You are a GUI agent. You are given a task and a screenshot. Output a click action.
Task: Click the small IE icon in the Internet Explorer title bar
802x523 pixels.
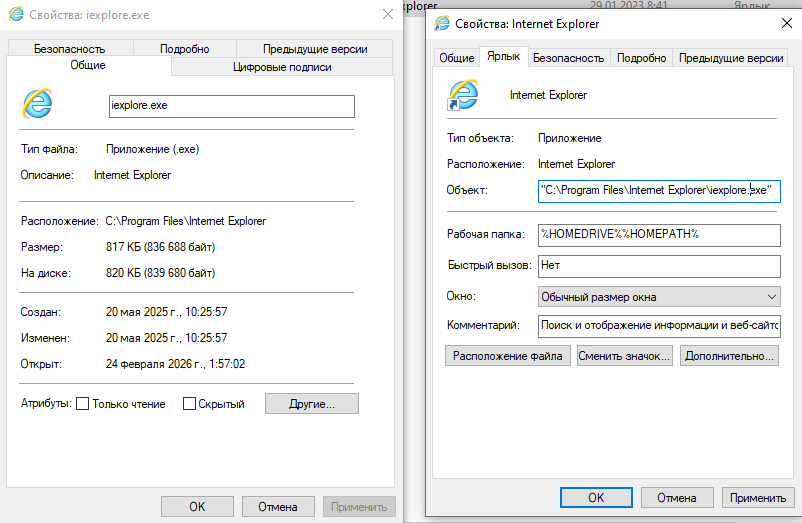point(441,24)
